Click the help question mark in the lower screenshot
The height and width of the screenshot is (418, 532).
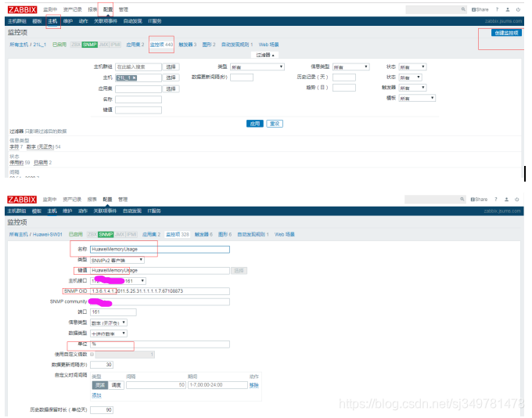(x=496, y=200)
